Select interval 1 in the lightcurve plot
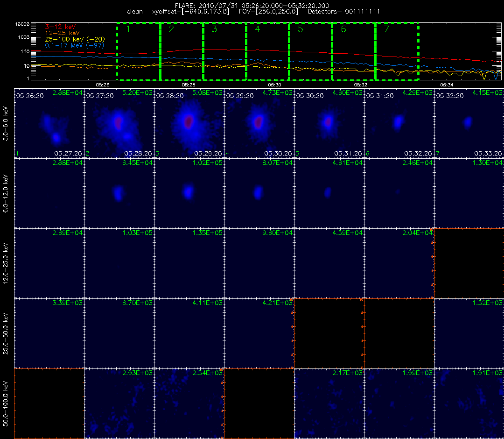The image size is (504, 439). click(139, 51)
